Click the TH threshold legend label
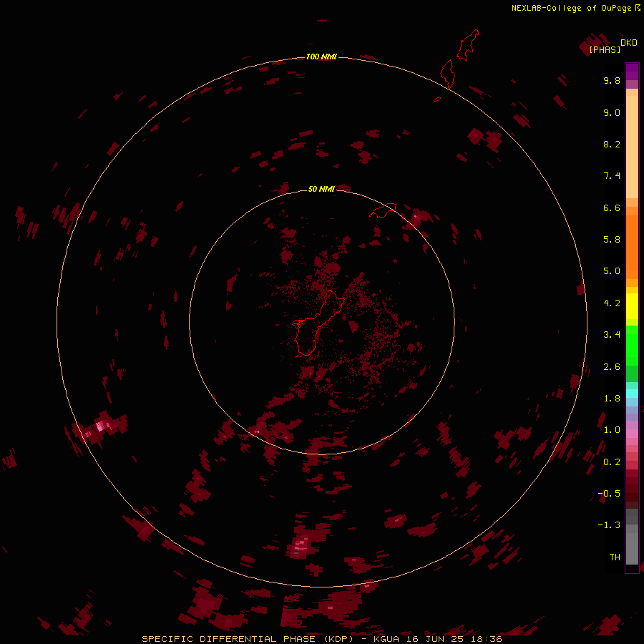644x644 pixels. [x=615, y=557]
